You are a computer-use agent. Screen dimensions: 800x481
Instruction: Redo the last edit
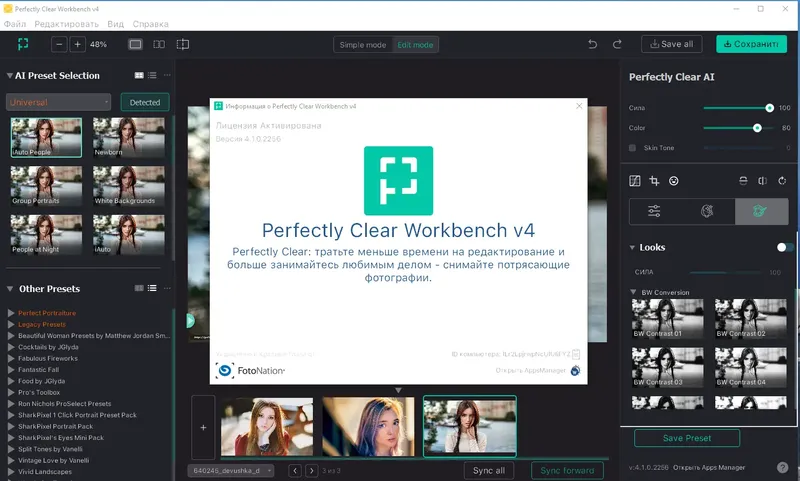click(617, 44)
